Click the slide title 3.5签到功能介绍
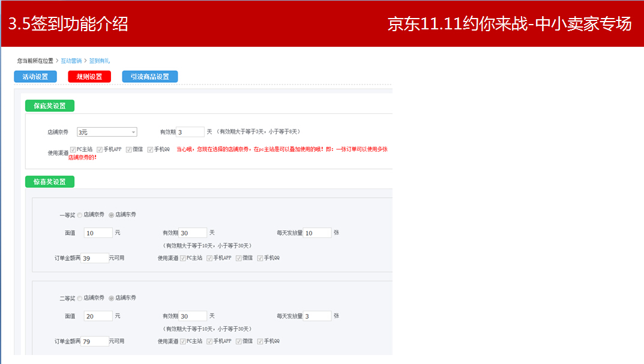644x364 pixels. tap(68, 24)
